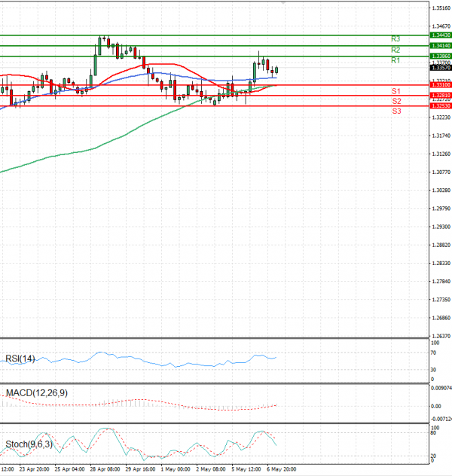Click the 1.29300 price axis value
The height and width of the screenshot is (476, 452).
click(441, 227)
